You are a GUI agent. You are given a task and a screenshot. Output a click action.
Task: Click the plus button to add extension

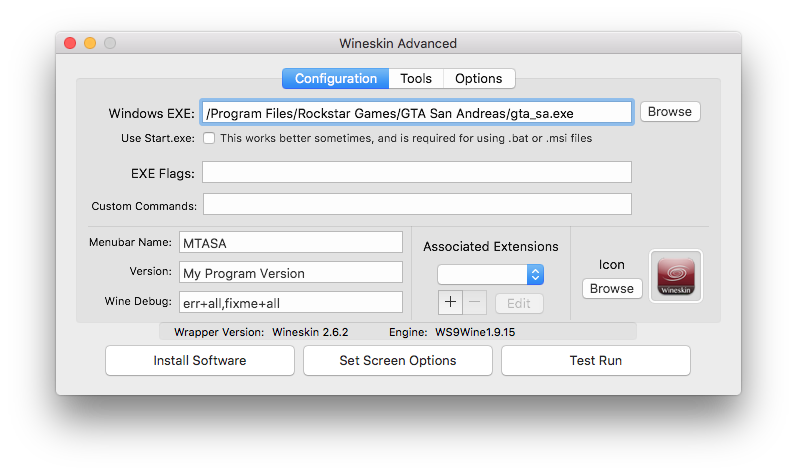tap(450, 303)
